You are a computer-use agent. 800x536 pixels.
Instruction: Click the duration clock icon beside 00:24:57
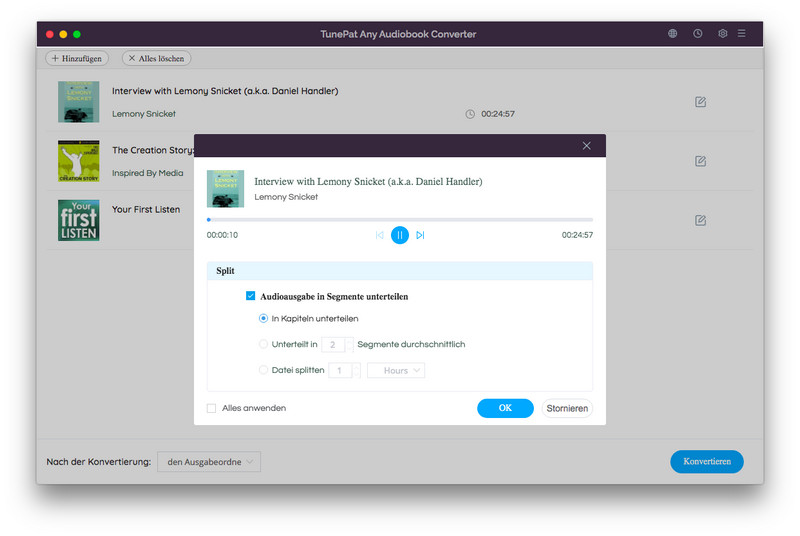[470, 114]
